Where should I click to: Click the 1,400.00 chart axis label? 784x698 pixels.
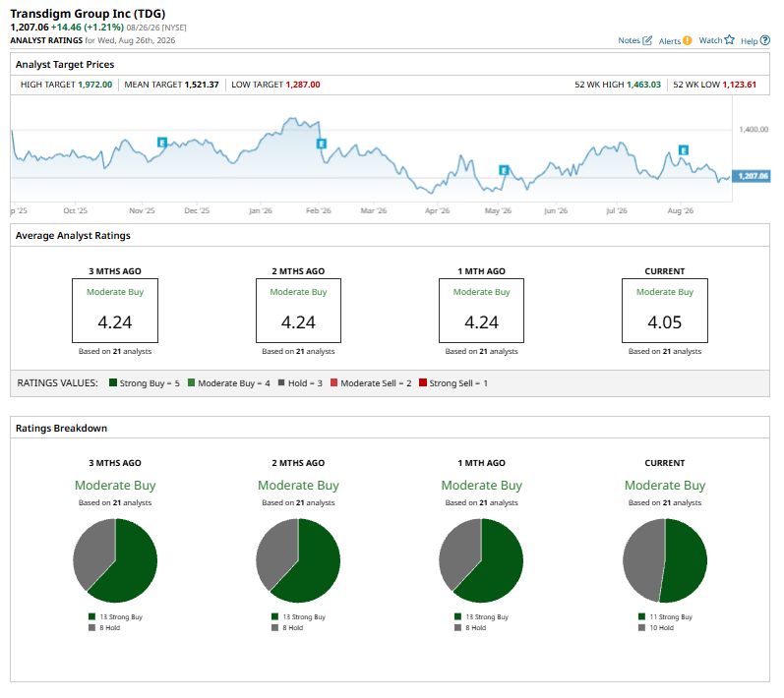point(754,130)
